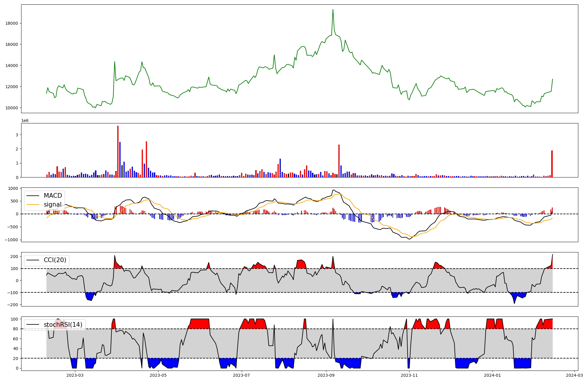
Task: Click the MACD legend entry
Action: tap(53, 196)
